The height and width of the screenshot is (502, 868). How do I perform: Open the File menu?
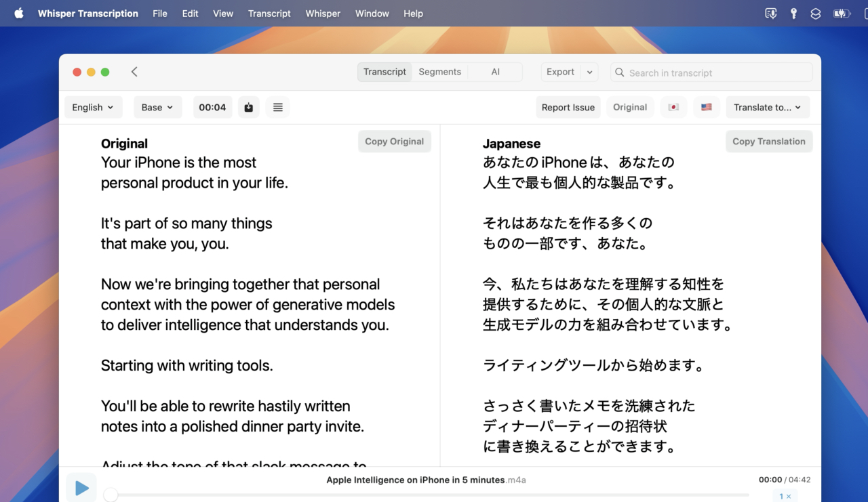coord(160,13)
